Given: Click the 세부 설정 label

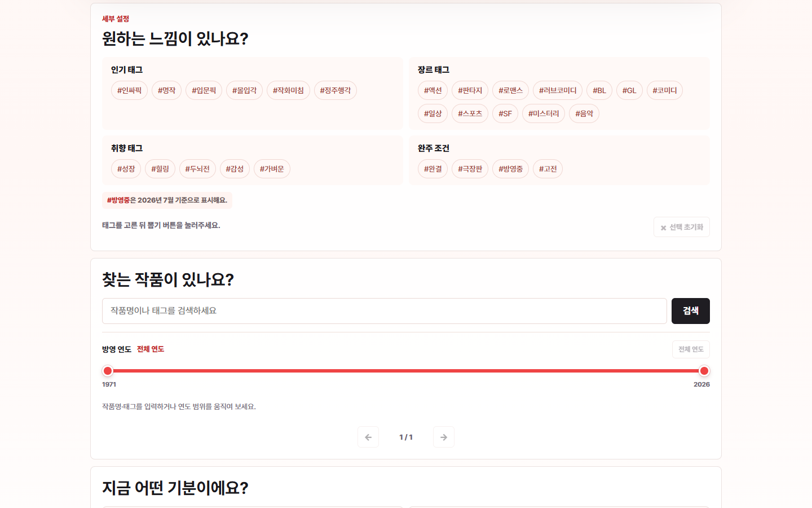Looking at the screenshot, I should click(116, 19).
